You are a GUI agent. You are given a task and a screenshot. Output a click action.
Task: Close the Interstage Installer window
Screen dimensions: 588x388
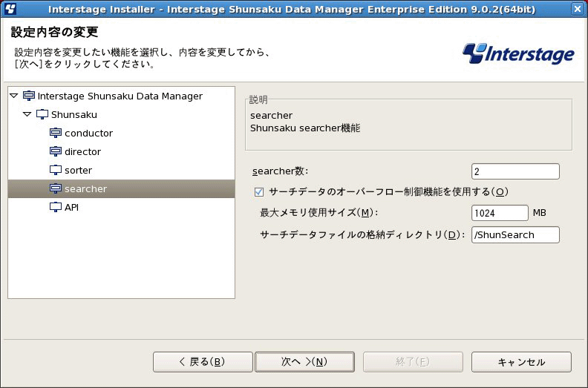[577, 9]
